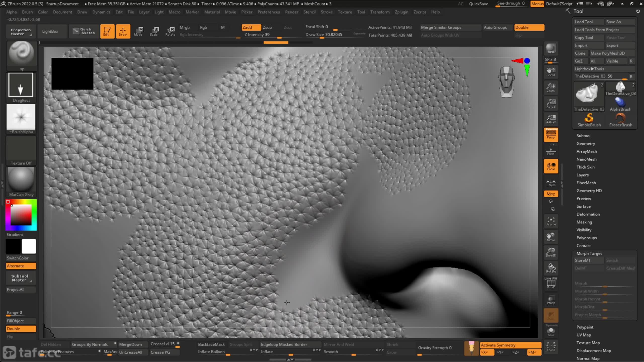
Task: Click the BPR render icon
Action: [551, 49]
